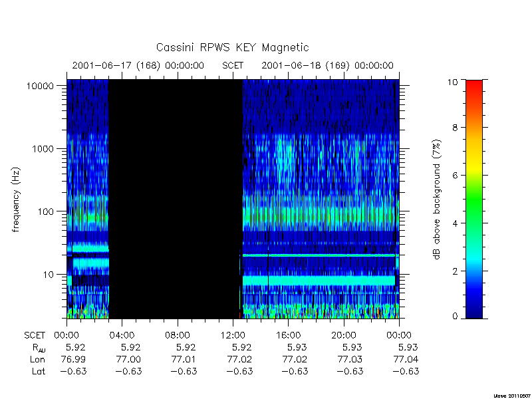Click the colorbar tick label '2'
The height and width of the screenshot is (399, 532).
pyautogui.click(x=455, y=271)
